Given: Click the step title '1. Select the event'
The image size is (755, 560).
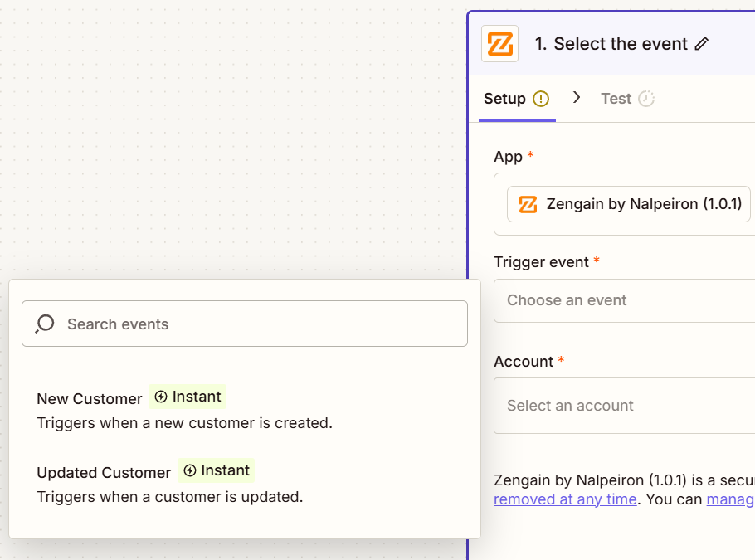Looking at the screenshot, I should coord(611,44).
